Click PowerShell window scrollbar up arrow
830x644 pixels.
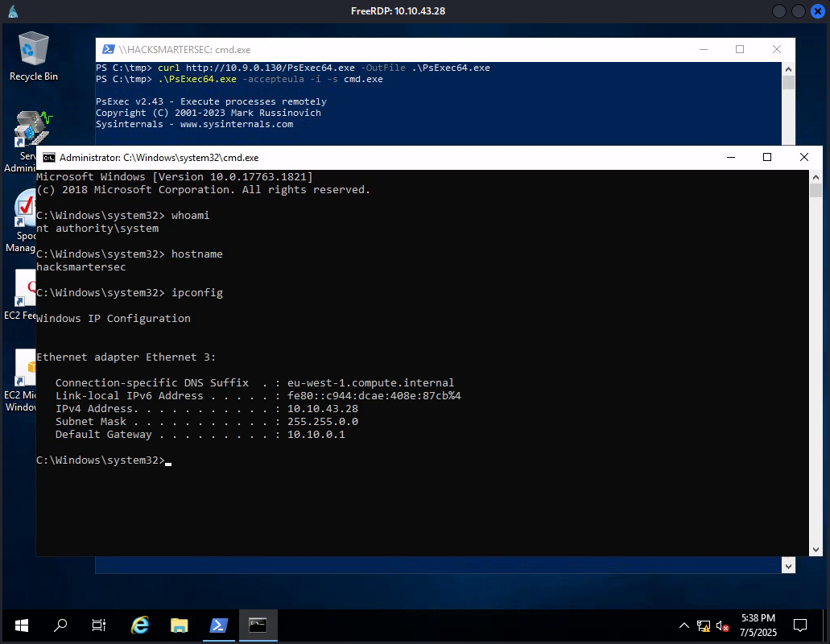(x=788, y=68)
